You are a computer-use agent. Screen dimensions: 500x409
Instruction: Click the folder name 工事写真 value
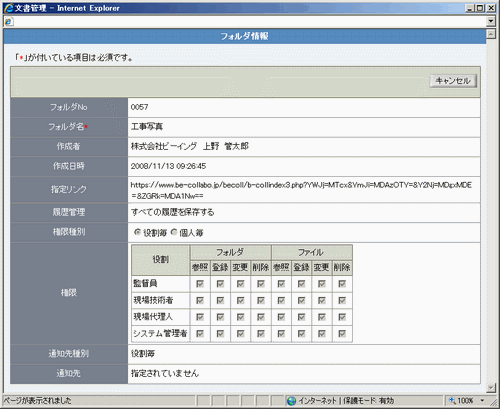tap(147, 127)
